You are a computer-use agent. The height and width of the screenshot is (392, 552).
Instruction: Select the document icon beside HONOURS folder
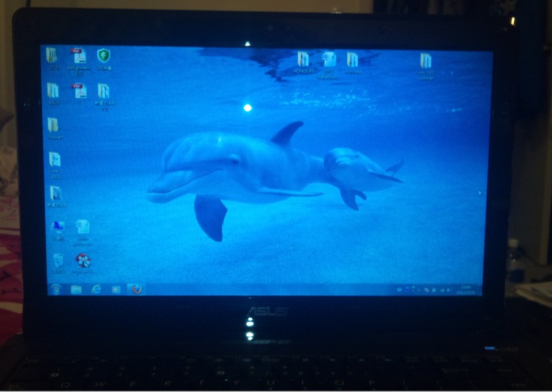point(328,60)
